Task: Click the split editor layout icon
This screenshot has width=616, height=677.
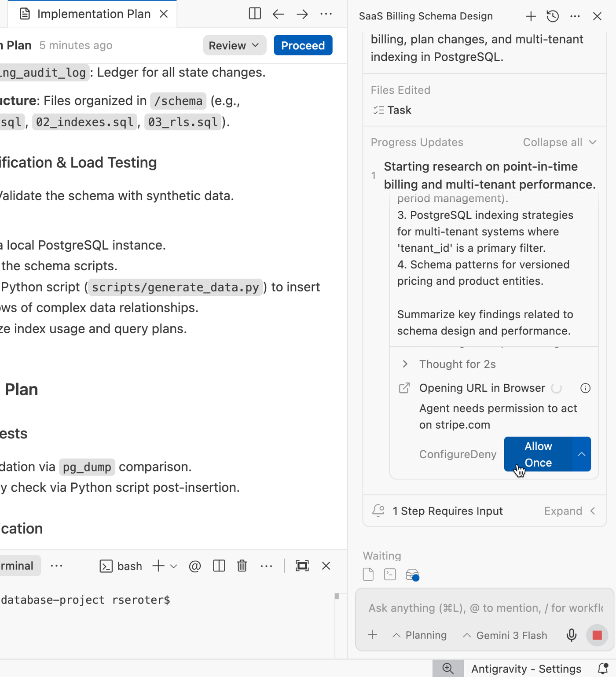Action: (x=255, y=14)
